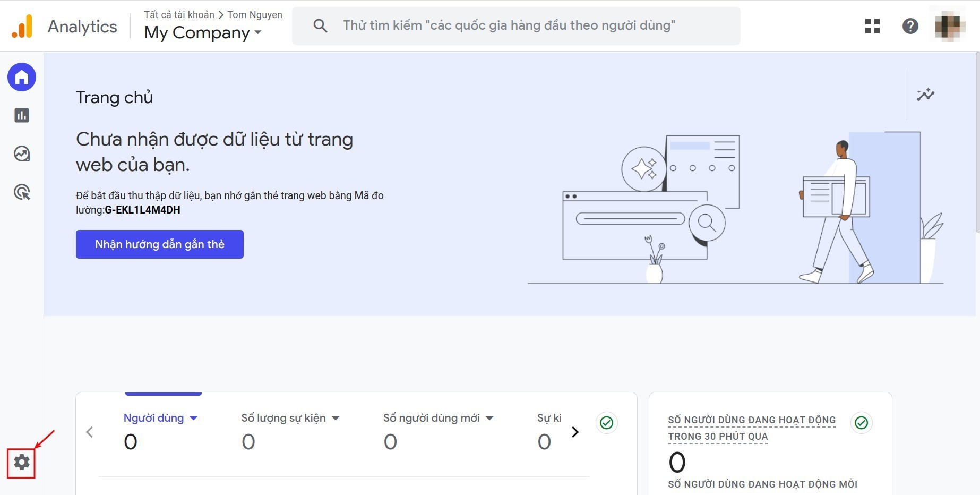Open the Help question mark icon
The image size is (980, 495).
click(910, 26)
